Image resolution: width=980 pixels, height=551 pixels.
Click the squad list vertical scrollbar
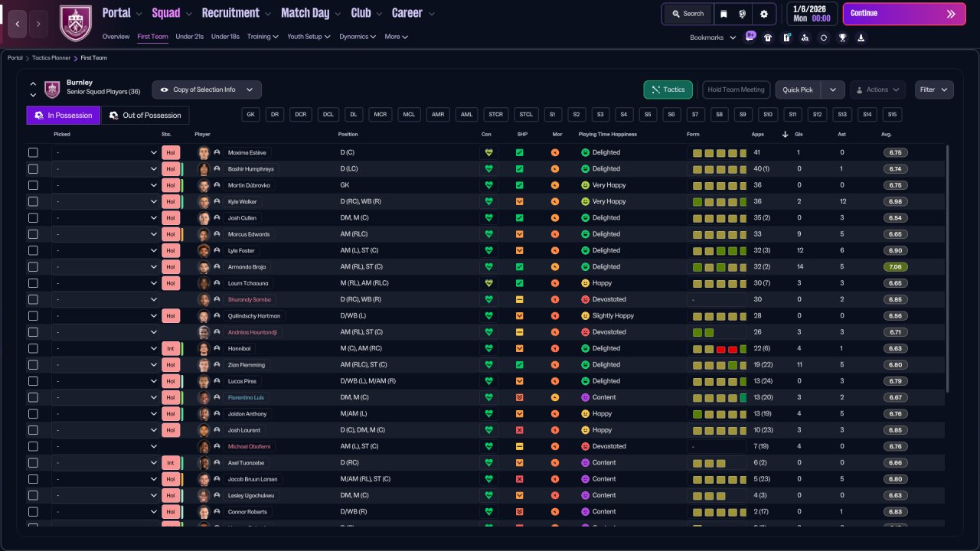[x=949, y=268]
